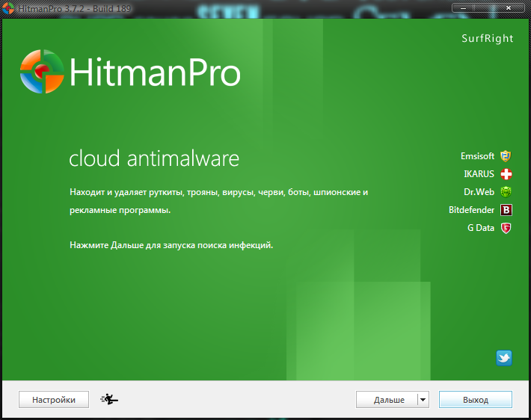Screen dimensions: 531x420
Task: Click the G Data shield icon
Action: point(506,228)
